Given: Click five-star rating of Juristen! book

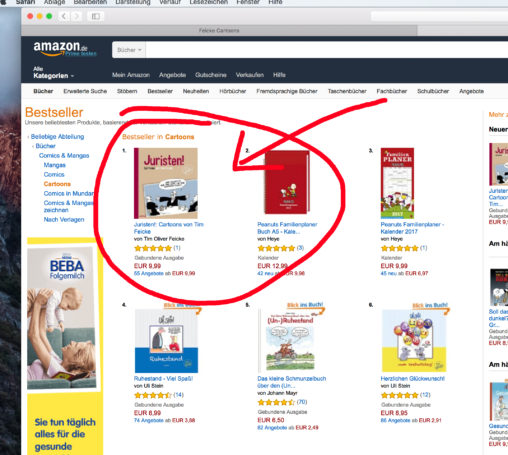Looking at the screenshot, I should 153,248.
